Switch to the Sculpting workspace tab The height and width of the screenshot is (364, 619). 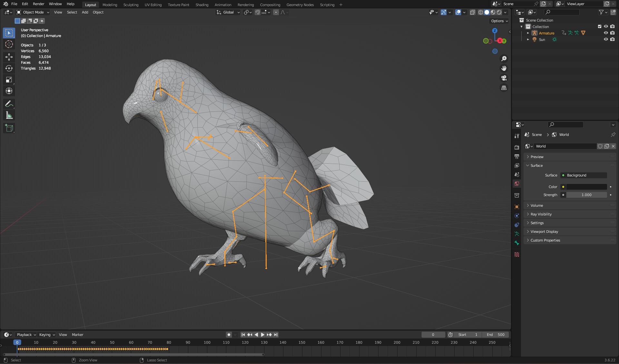[131, 5]
